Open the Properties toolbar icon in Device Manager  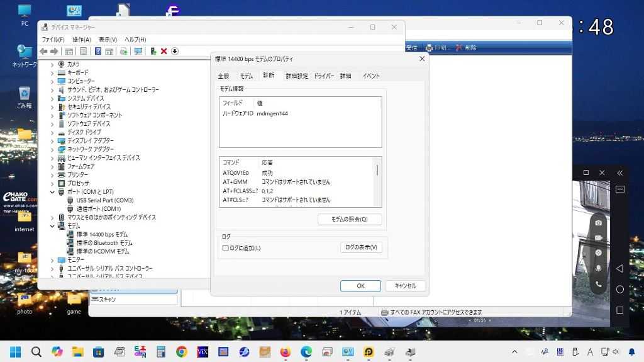click(x=84, y=52)
